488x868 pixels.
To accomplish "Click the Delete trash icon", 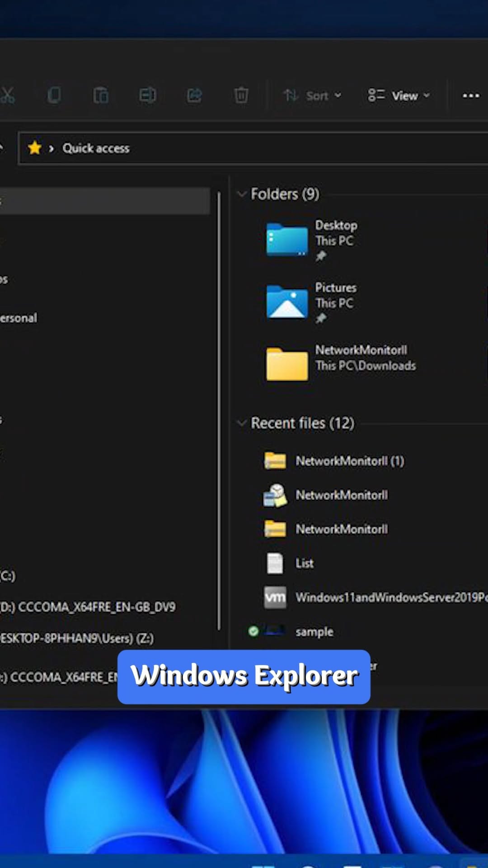I will coord(241,95).
